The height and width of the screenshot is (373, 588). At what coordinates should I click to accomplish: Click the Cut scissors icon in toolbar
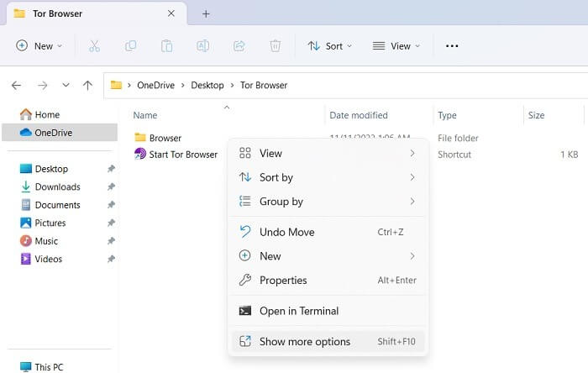(x=94, y=46)
